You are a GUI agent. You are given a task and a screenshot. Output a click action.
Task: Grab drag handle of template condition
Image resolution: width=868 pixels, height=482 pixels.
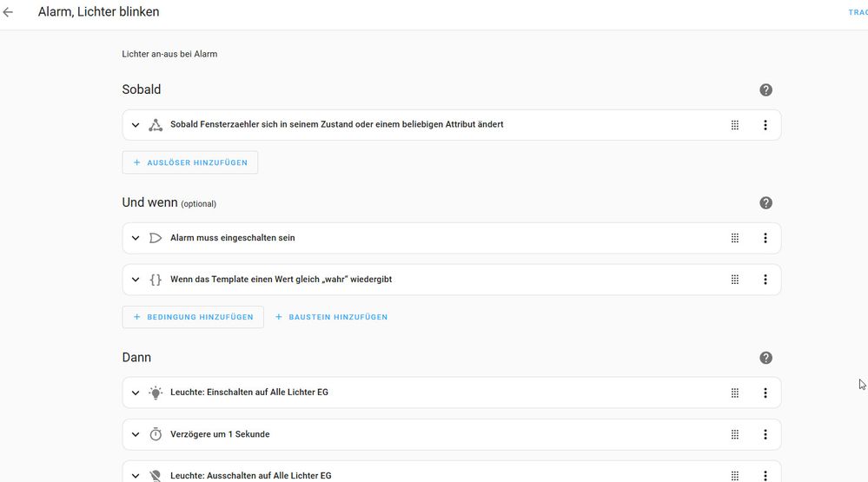click(x=735, y=280)
